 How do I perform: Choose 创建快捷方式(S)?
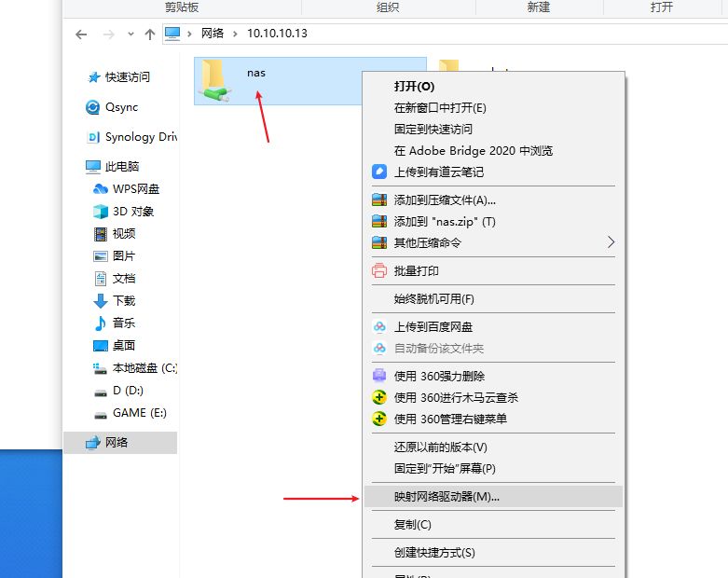coord(434,553)
